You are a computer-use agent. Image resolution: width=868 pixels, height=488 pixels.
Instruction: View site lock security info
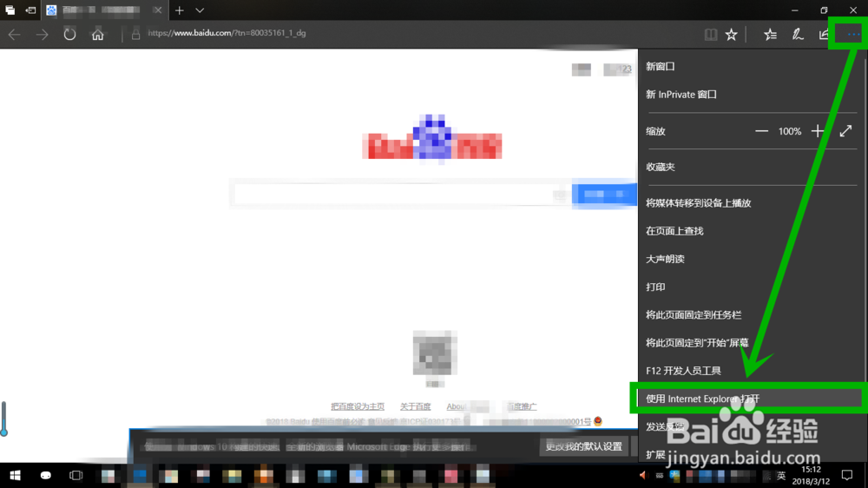coord(135,35)
